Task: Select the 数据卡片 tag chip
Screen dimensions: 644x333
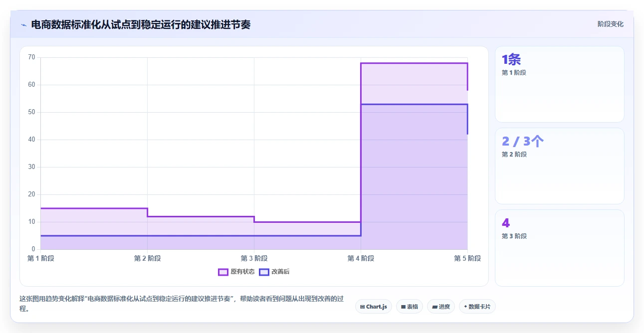Action: (477, 307)
